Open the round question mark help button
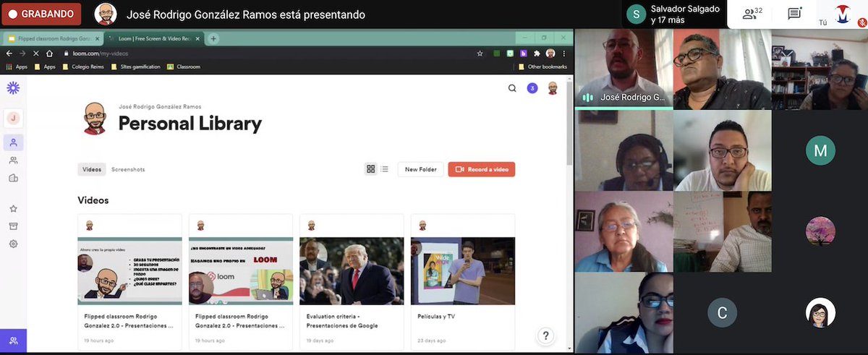 pos(545,335)
